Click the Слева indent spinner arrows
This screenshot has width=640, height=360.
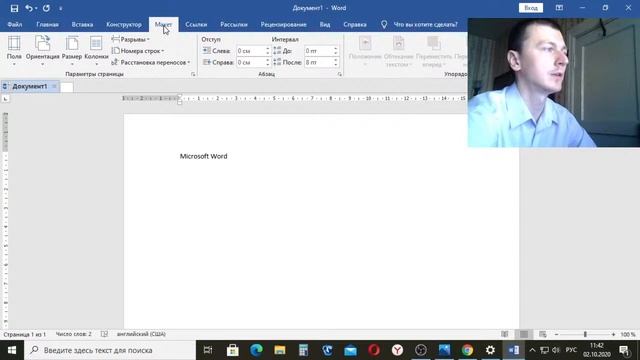point(268,51)
